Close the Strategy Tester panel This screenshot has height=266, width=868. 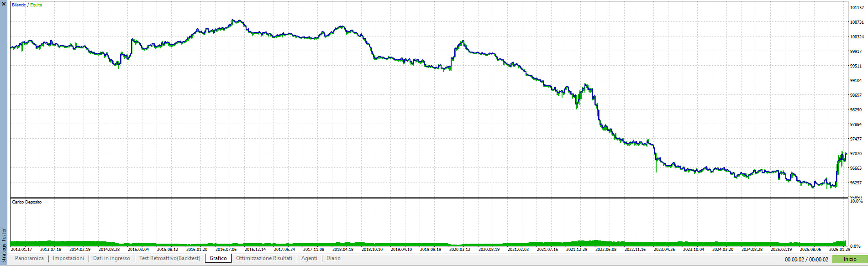(4, 4)
